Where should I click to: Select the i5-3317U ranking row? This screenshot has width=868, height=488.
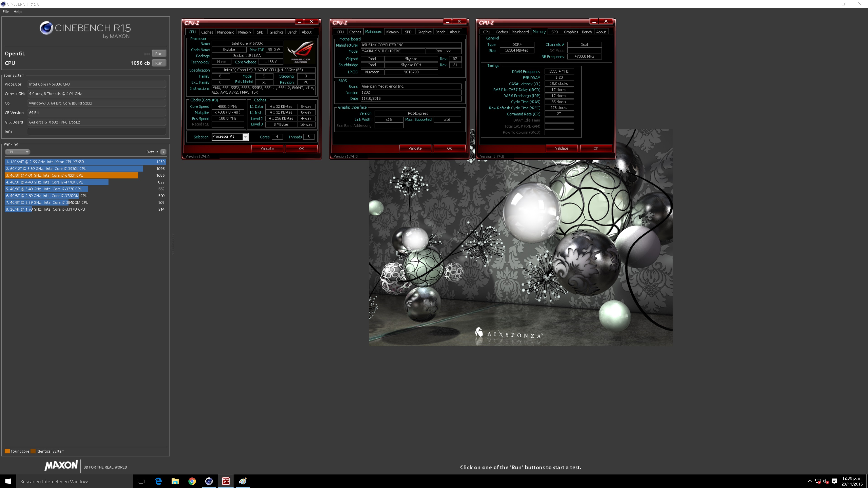click(85, 209)
